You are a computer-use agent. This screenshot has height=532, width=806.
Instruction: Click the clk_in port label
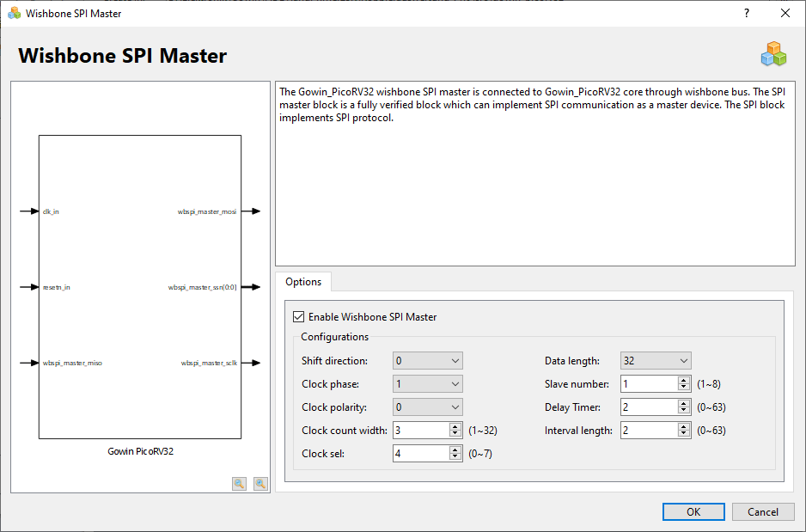tap(51, 211)
